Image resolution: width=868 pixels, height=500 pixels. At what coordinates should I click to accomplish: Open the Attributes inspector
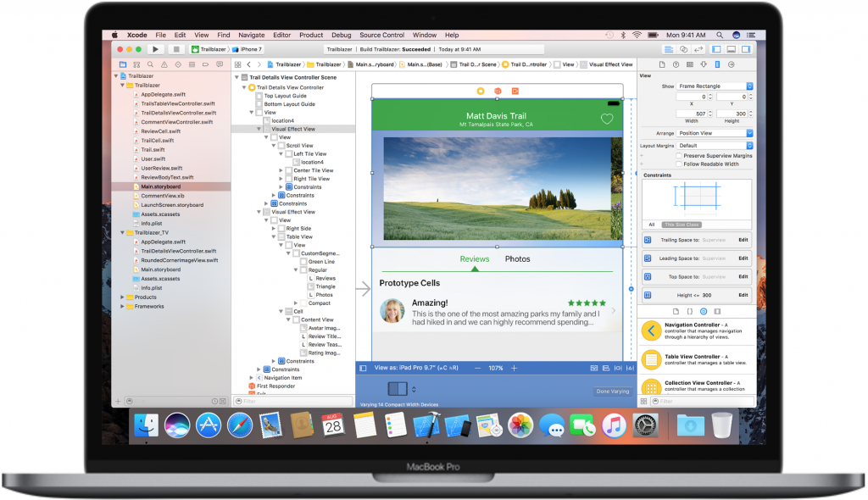tap(704, 64)
